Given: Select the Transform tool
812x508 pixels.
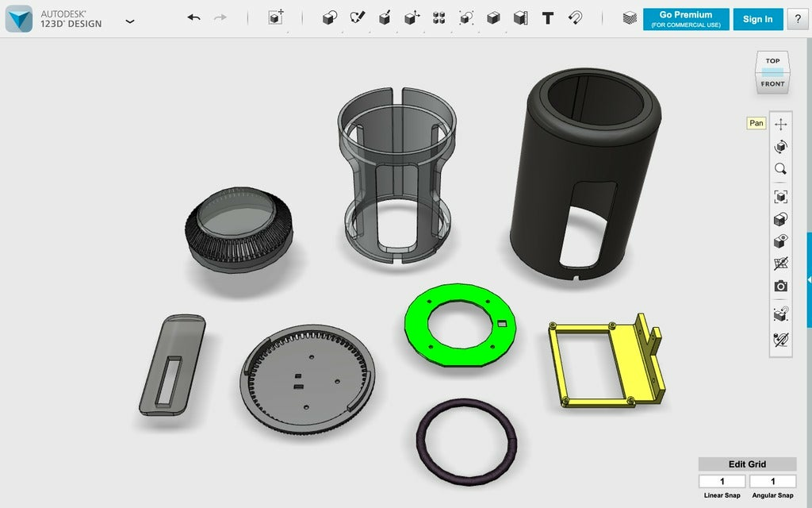Looking at the screenshot, I should point(276,17).
